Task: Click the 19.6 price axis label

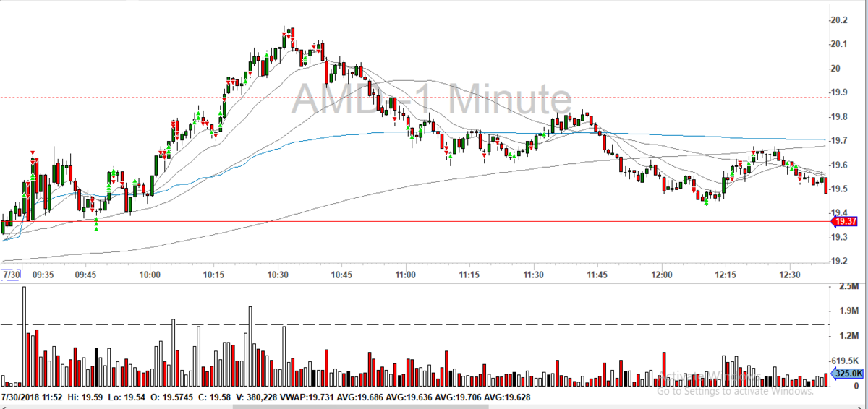Action: [841, 165]
